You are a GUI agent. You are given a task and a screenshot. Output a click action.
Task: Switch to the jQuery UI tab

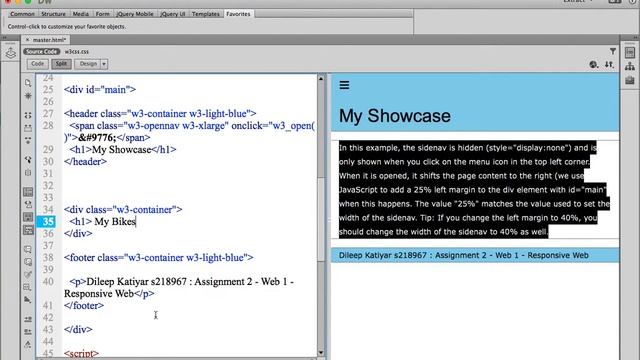click(173, 14)
